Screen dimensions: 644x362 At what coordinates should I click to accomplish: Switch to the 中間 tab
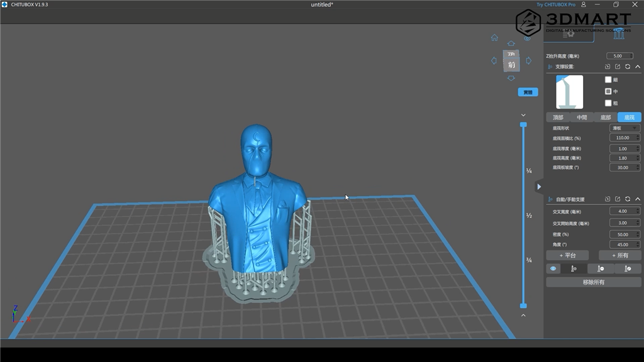(582, 118)
